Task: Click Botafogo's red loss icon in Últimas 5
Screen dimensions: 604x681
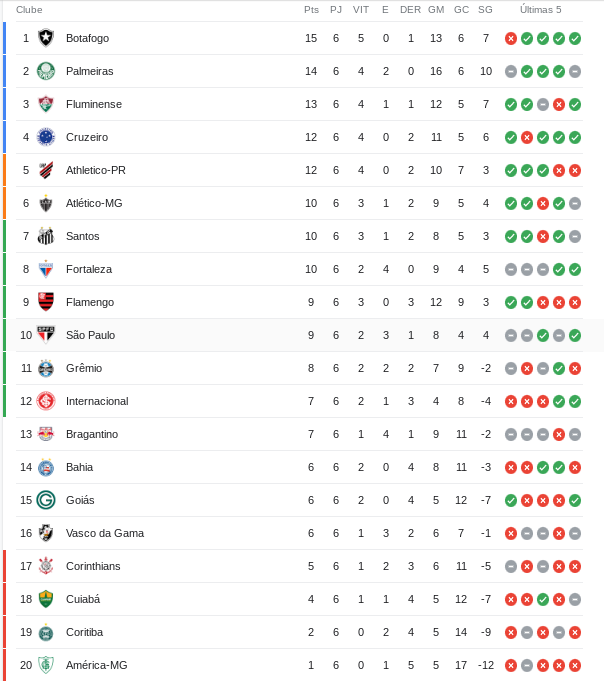Action: click(511, 39)
